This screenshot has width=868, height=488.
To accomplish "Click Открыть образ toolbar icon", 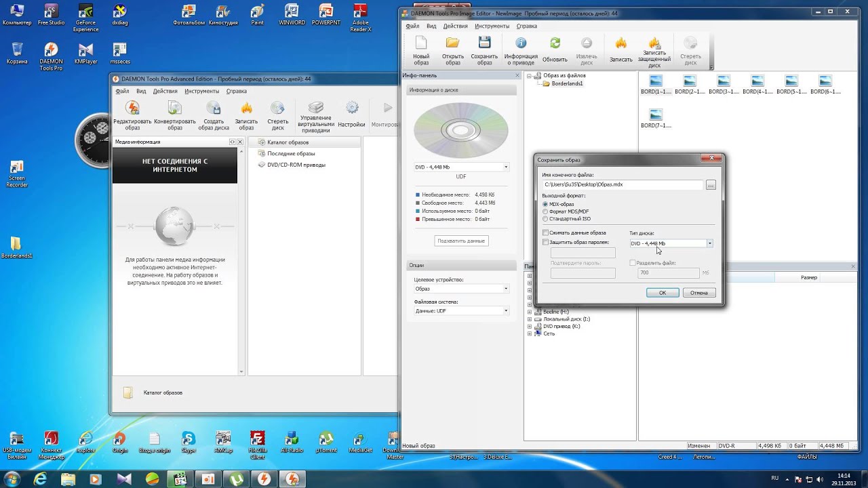I will (453, 51).
